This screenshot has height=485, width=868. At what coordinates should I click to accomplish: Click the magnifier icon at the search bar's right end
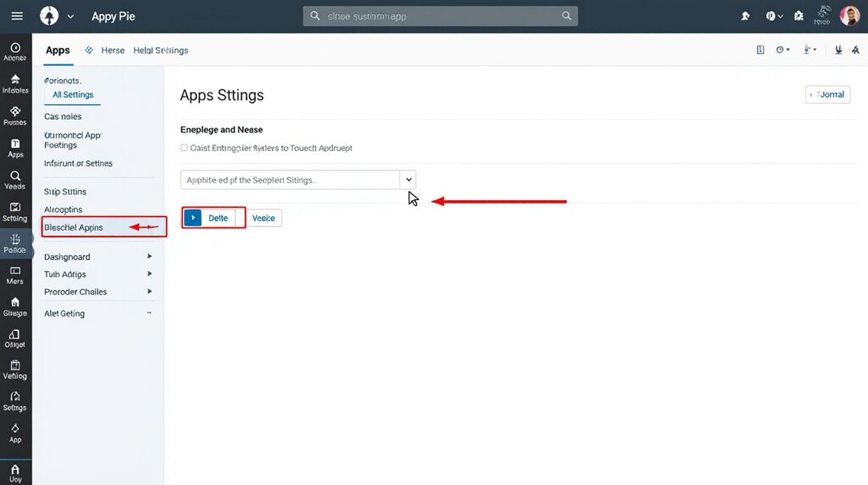tap(566, 16)
